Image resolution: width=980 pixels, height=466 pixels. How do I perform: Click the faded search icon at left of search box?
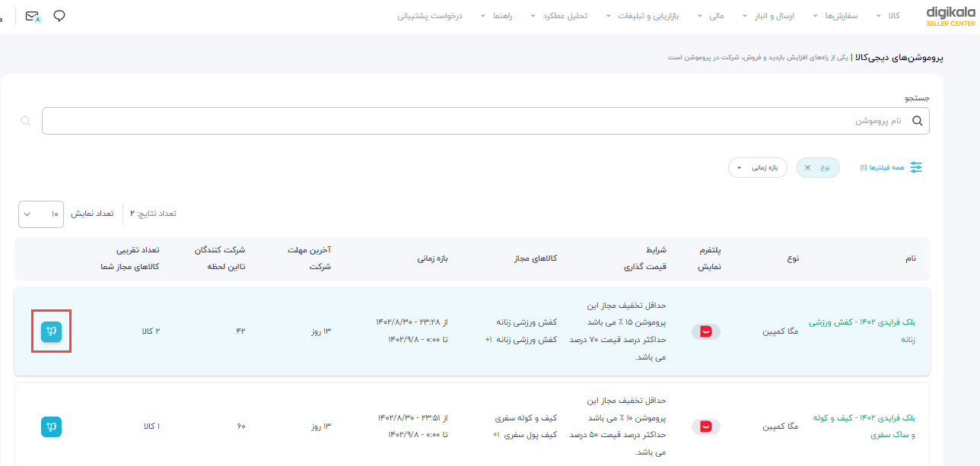click(x=26, y=121)
